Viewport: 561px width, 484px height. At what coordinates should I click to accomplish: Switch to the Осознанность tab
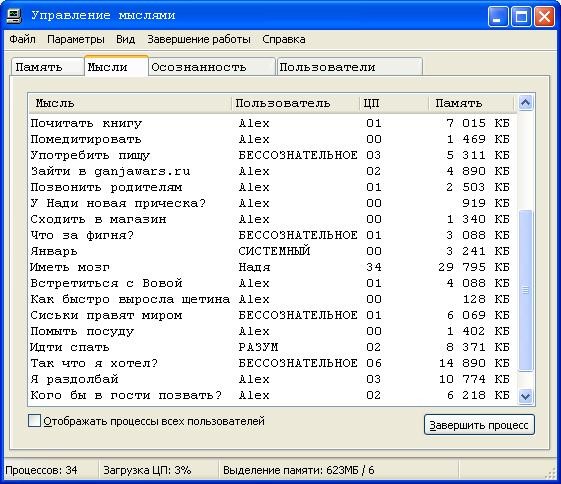point(212,67)
